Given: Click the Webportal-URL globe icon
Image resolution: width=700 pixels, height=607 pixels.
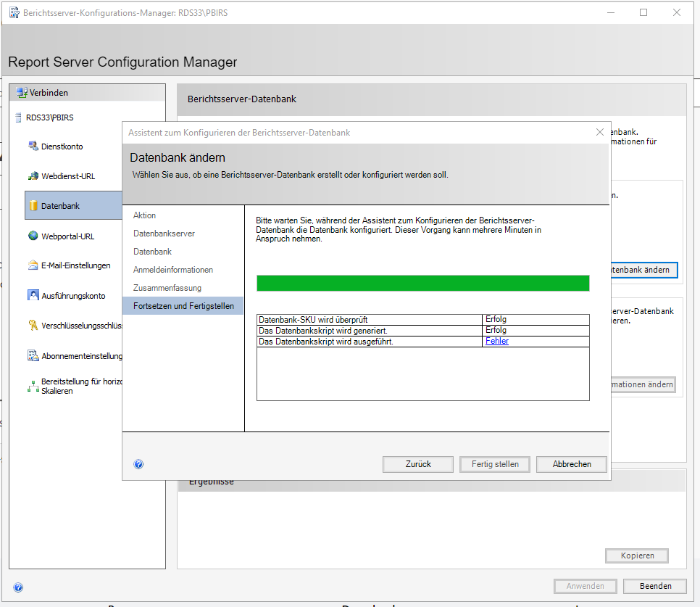Looking at the screenshot, I should pyautogui.click(x=33, y=236).
